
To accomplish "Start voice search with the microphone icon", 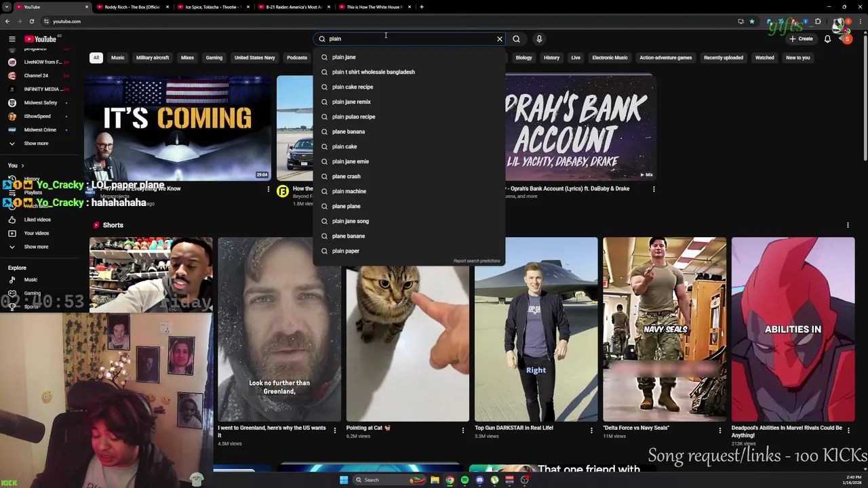I will 539,39.
